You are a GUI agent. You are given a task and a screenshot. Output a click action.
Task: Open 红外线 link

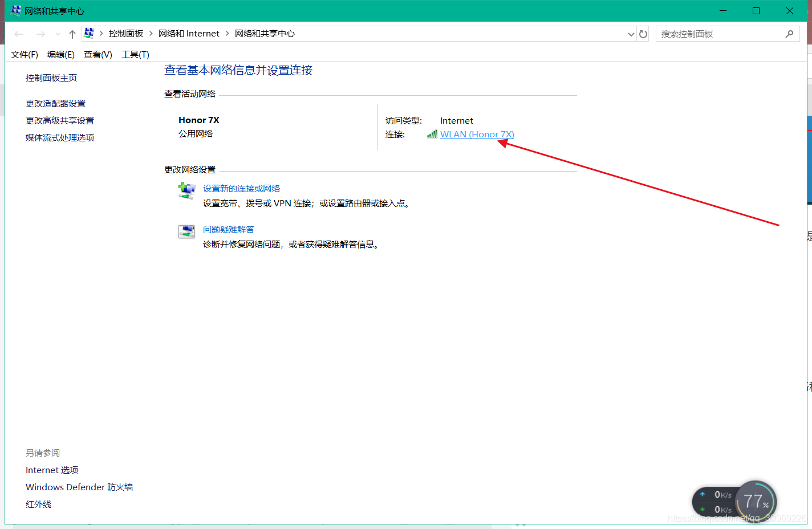[x=38, y=504]
